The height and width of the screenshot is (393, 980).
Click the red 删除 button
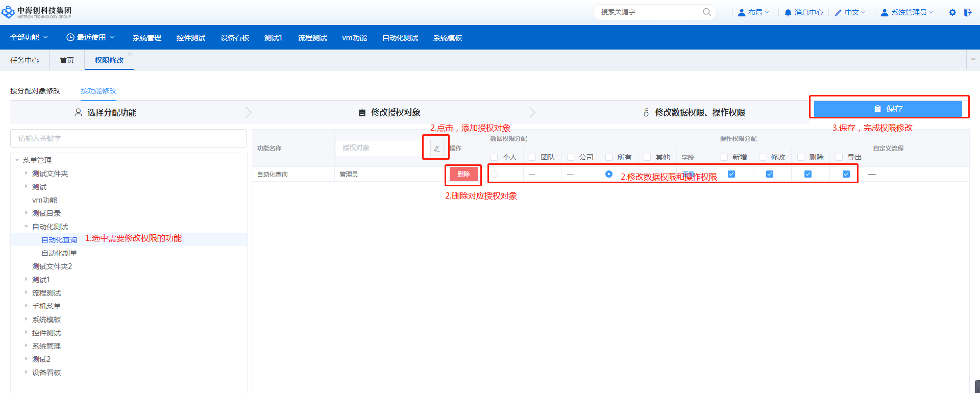tap(463, 174)
